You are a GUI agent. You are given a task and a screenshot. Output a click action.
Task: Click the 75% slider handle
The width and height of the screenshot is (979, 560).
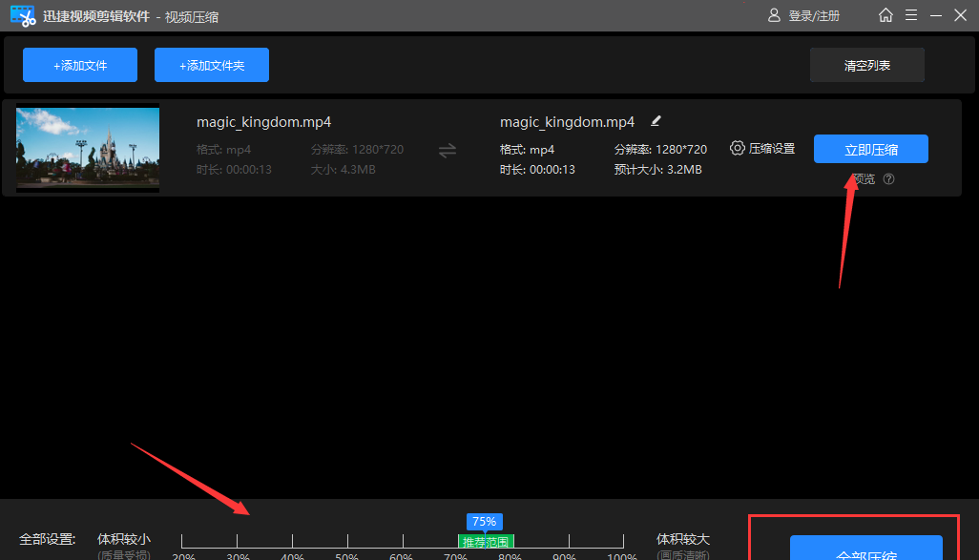coord(485,521)
